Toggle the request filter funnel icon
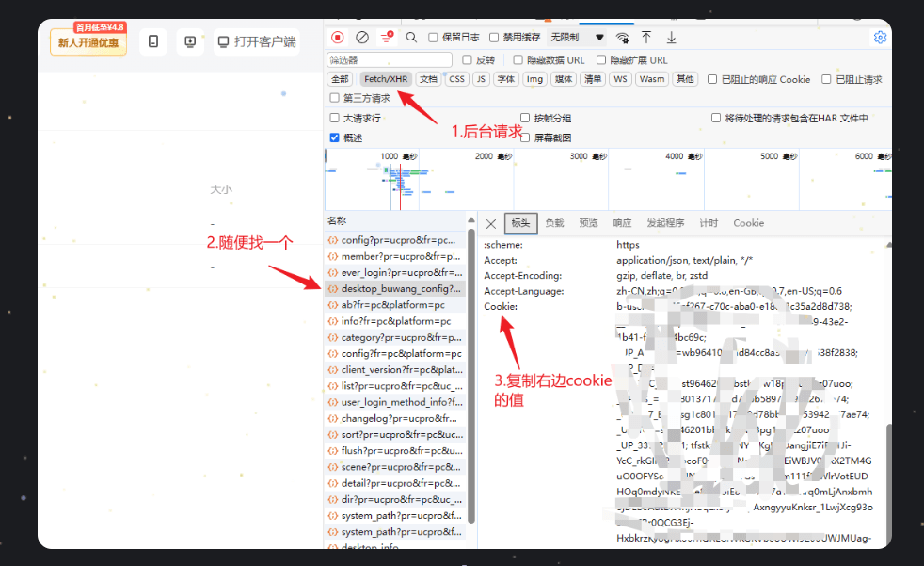The image size is (924, 566). point(387,38)
